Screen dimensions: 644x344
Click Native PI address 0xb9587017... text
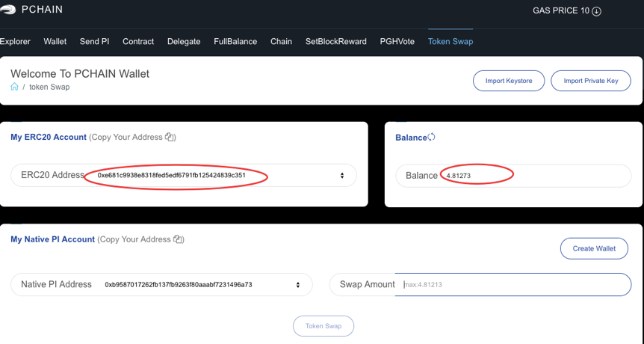click(x=179, y=284)
